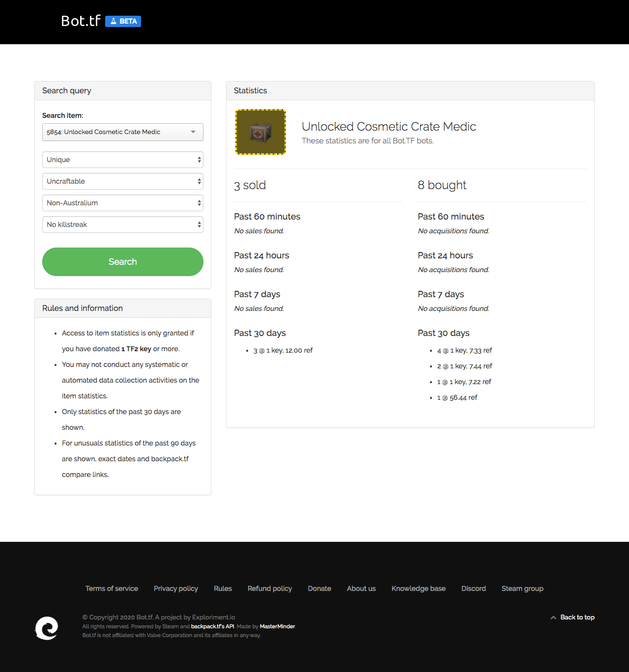This screenshot has height=672, width=629.
Task: Click the '3 @ 1 key, 12.00 ref' entry
Action: coord(283,350)
